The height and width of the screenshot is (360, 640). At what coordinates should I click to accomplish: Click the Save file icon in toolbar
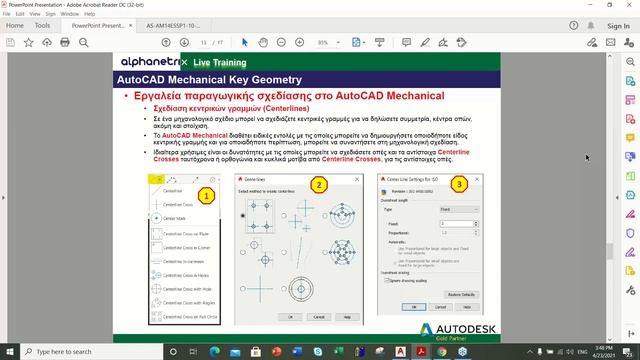click(10, 42)
